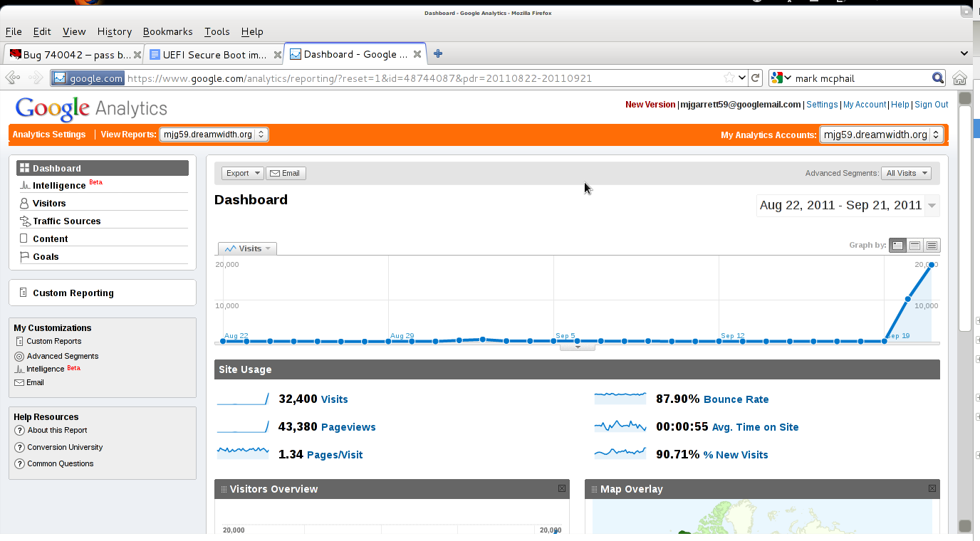Open the Export dropdown button
Screen dimensions: 980x541
(243, 173)
